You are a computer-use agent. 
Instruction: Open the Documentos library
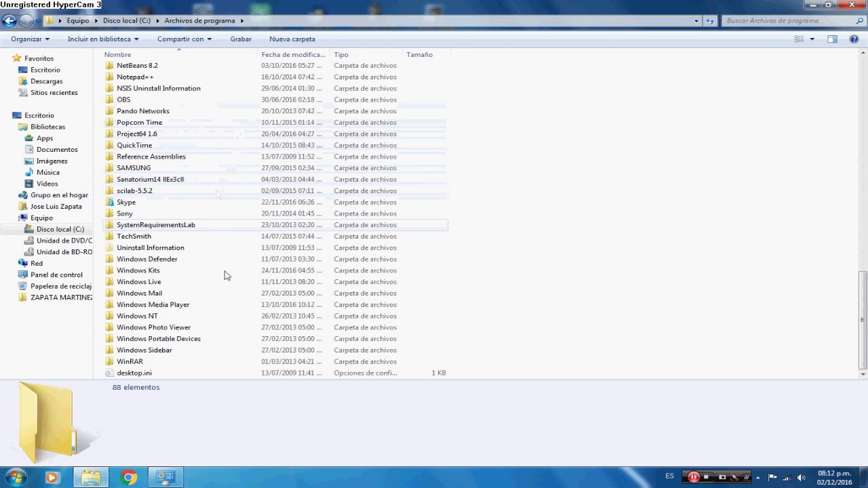(x=57, y=150)
